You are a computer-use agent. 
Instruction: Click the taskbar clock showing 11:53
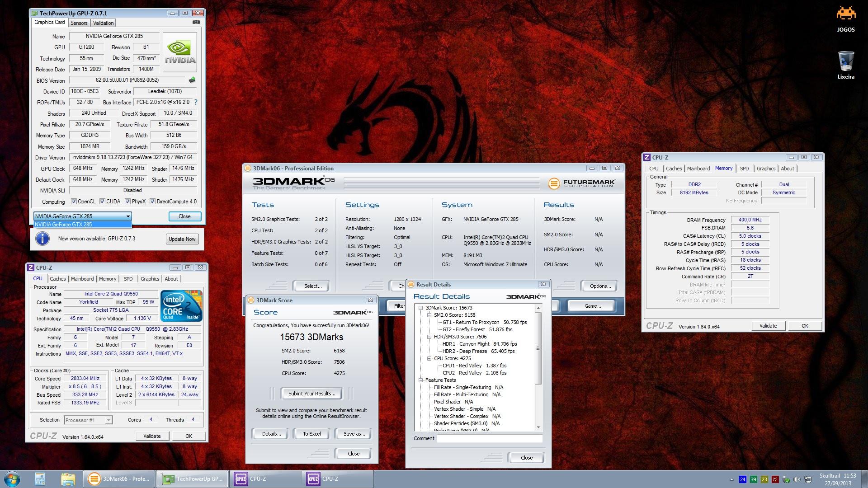pos(838,479)
